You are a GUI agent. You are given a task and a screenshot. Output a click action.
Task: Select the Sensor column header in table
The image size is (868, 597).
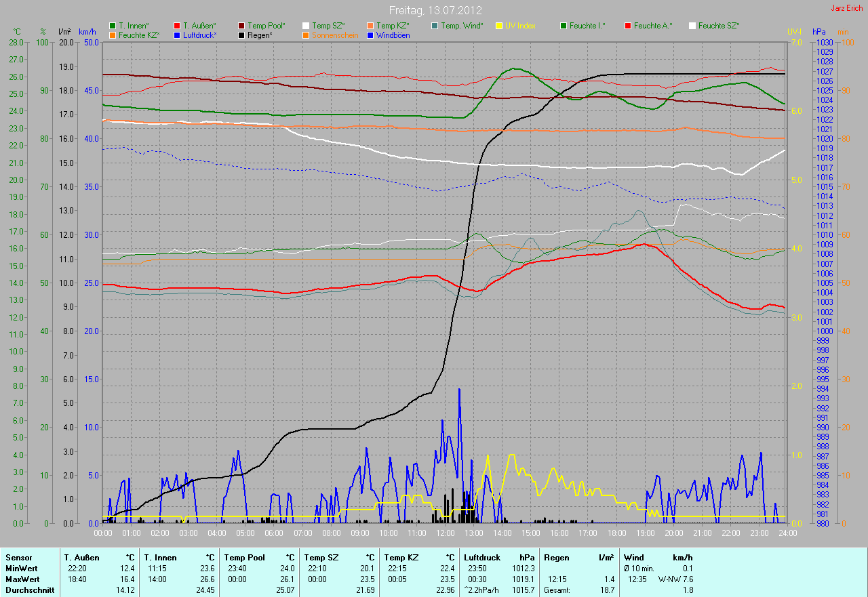pyautogui.click(x=18, y=557)
